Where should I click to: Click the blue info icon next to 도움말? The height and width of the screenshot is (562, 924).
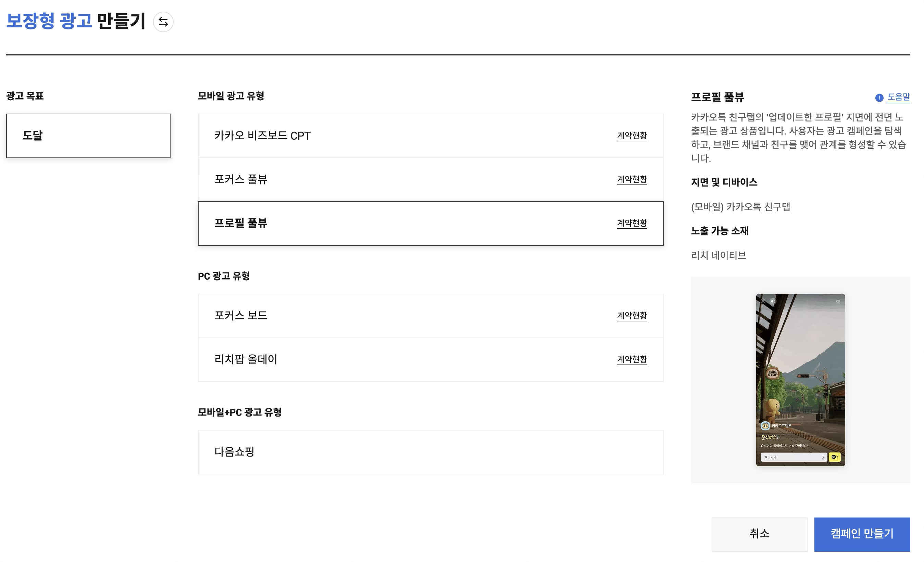pyautogui.click(x=879, y=98)
